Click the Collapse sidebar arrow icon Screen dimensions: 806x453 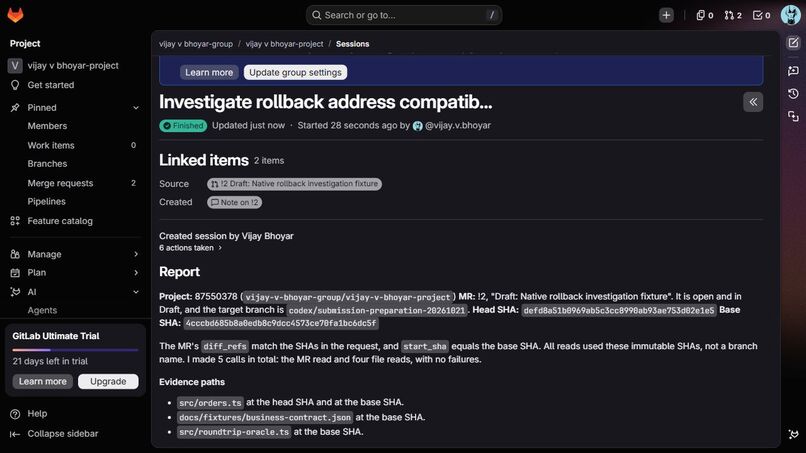(15, 434)
